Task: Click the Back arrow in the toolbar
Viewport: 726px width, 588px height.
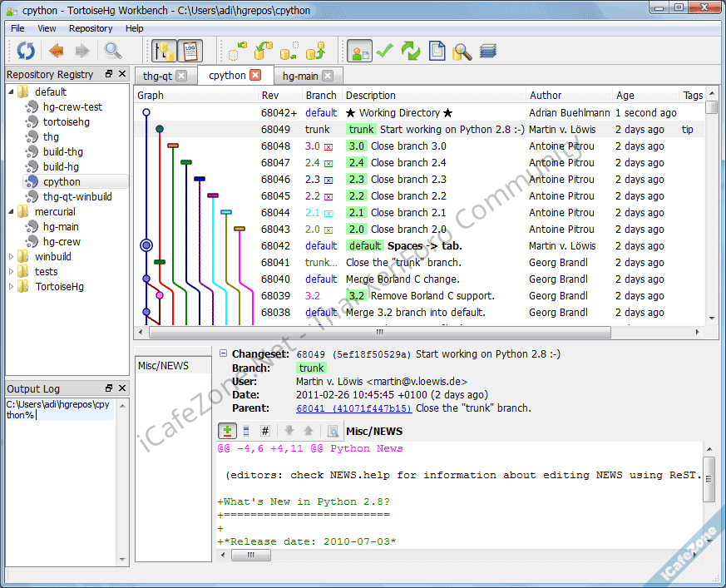Action: (x=57, y=51)
